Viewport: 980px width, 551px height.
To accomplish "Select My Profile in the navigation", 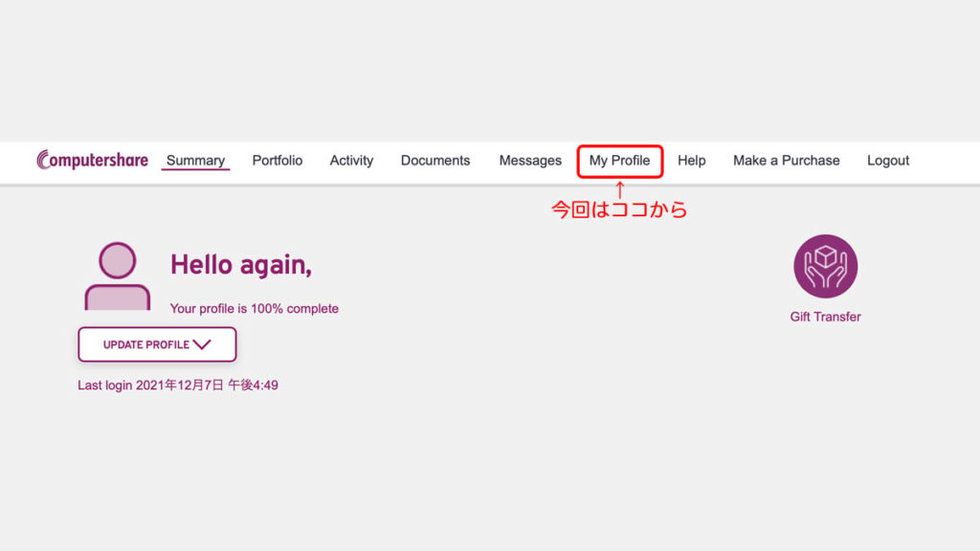I will [619, 161].
